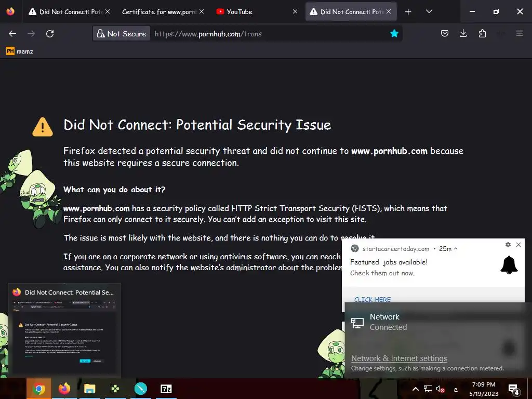Viewport: 532px width, 399px height.
Task: Open the Extensions menu
Action: coord(482,33)
